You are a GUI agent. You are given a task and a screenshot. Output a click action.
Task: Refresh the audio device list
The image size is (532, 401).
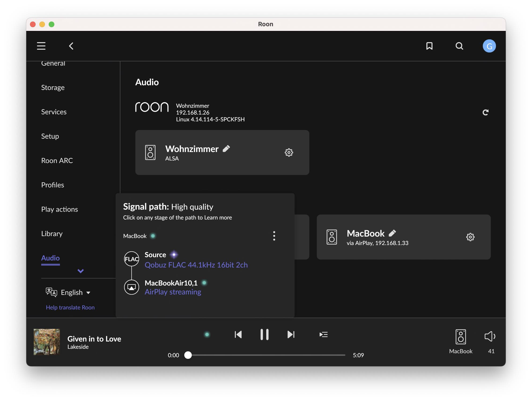(x=486, y=112)
